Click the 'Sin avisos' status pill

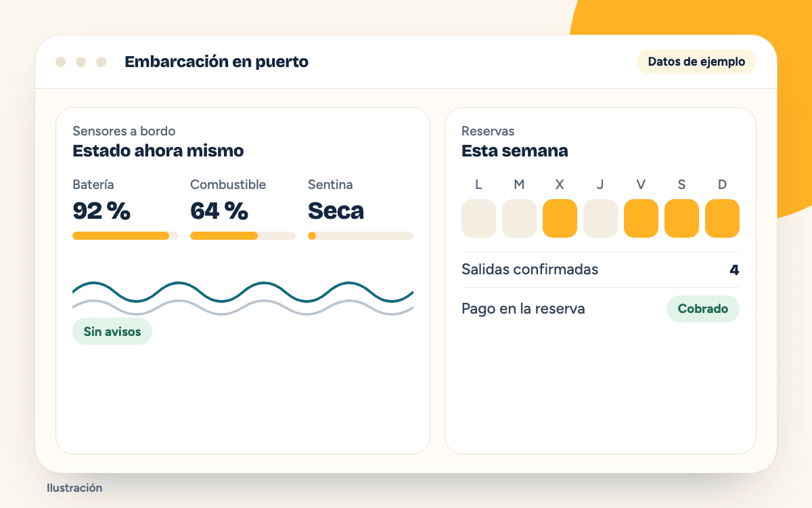pyautogui.click(x=112, y=331)
